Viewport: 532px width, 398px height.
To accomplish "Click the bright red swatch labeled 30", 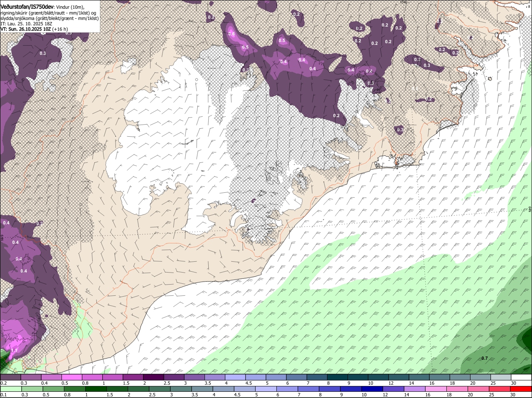I will click(x=521, y=389).
